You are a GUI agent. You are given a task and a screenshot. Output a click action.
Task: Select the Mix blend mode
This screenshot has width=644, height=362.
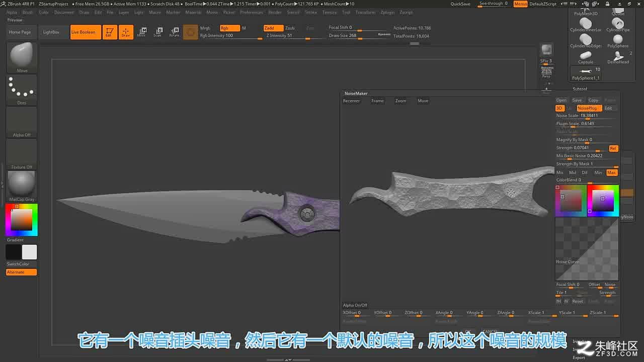[x=560, y=172]
